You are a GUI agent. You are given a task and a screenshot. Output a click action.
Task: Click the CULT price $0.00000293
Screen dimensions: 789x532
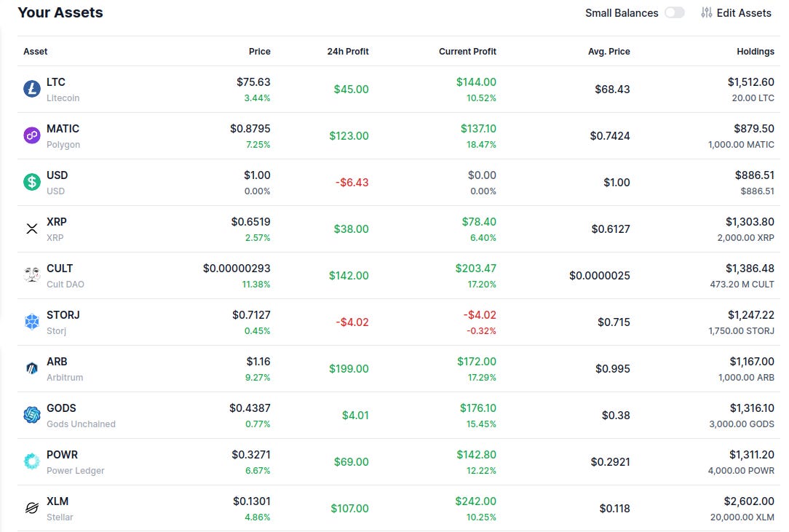pos(237,269)
